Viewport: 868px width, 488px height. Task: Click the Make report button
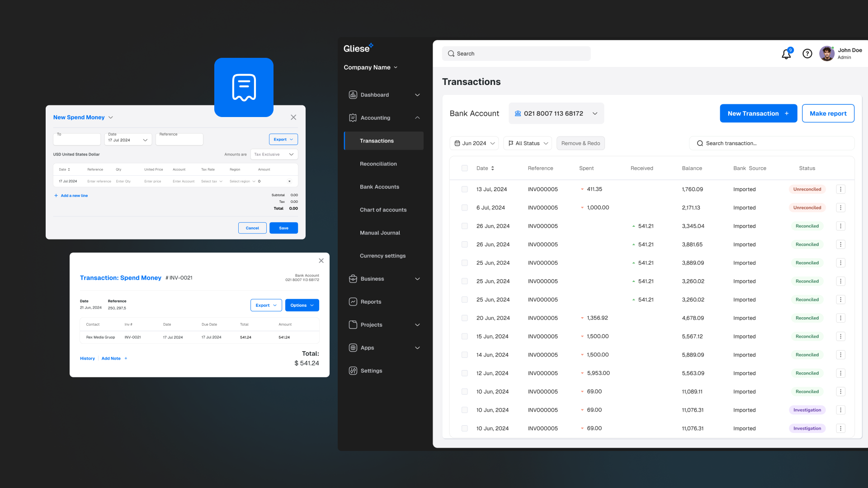[828, 113]
